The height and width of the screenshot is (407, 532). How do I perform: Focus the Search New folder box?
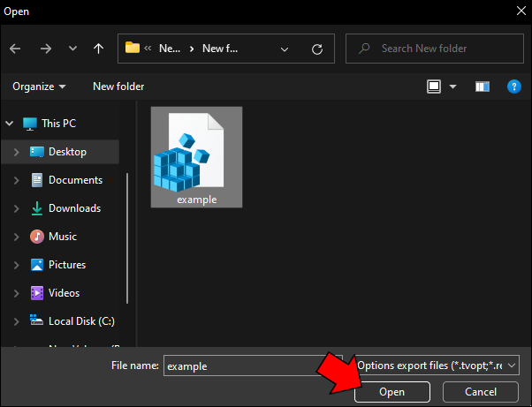tap(435, 49)
